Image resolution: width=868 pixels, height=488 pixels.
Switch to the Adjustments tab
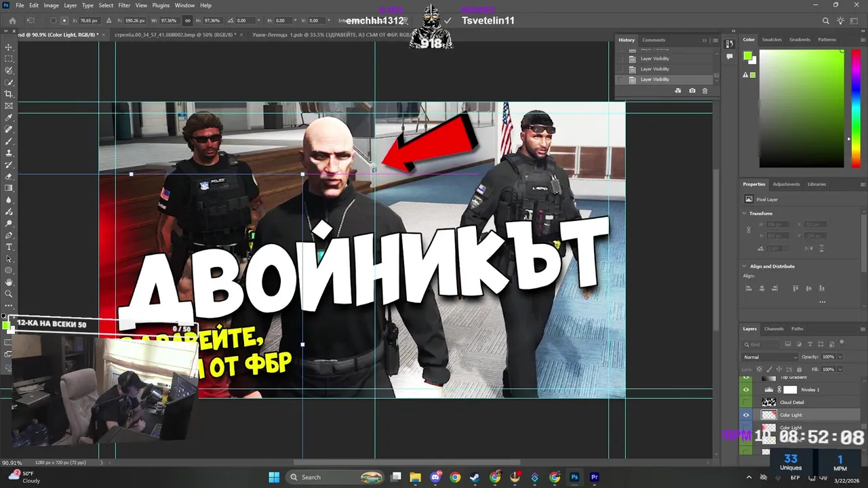(x=787, y=184)
